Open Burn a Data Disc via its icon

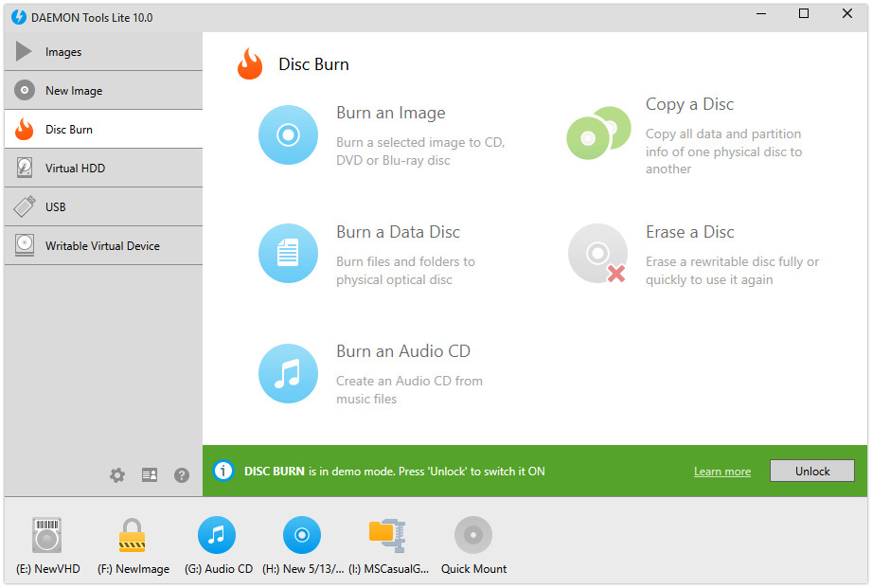click(288, 254)
